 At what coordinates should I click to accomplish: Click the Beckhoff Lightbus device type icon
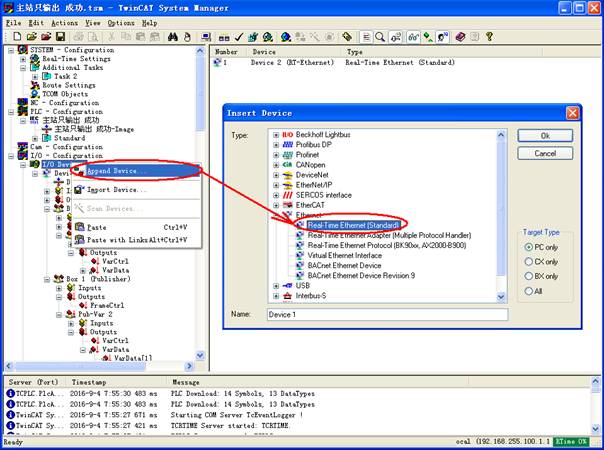click(287, 134)
